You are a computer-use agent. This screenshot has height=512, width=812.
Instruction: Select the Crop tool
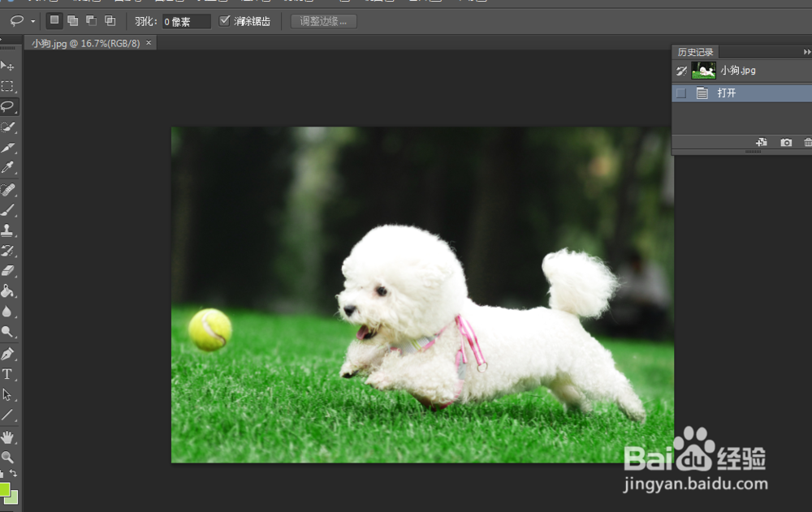coord(8,148)
